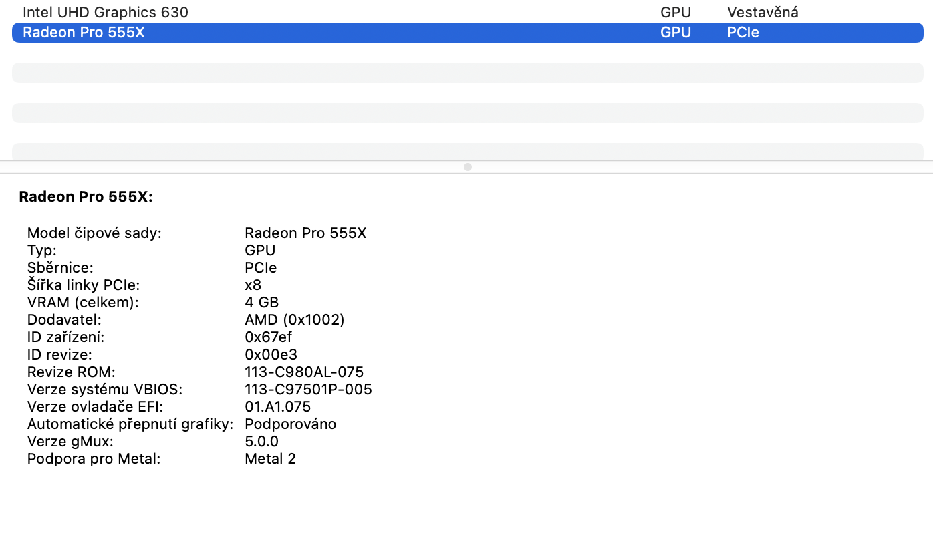This screenshot has width=933, height=560.
Task: Click the "Revize ROM:" label
Action: [72, 372]
